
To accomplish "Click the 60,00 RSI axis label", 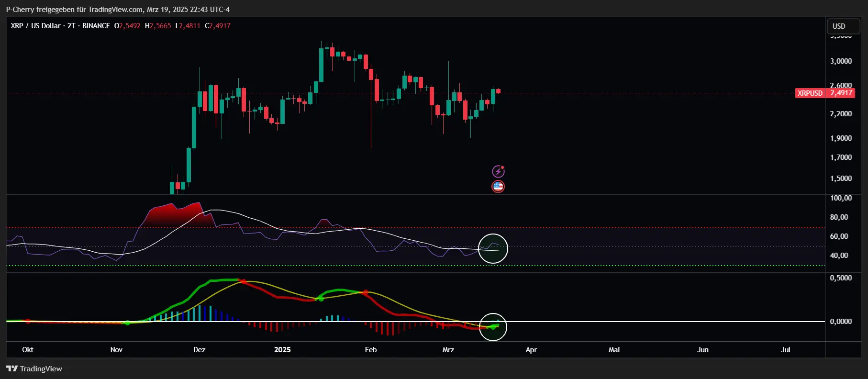I will (x=839, y=236).
